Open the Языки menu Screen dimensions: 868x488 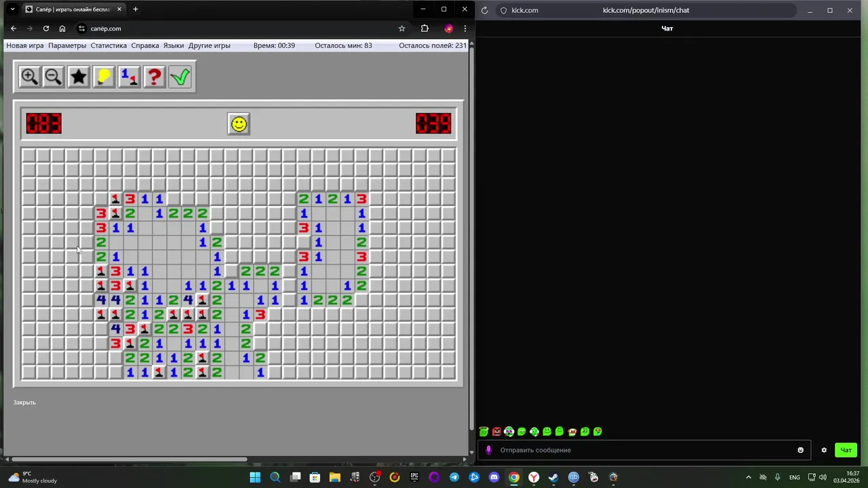point(174,45)
